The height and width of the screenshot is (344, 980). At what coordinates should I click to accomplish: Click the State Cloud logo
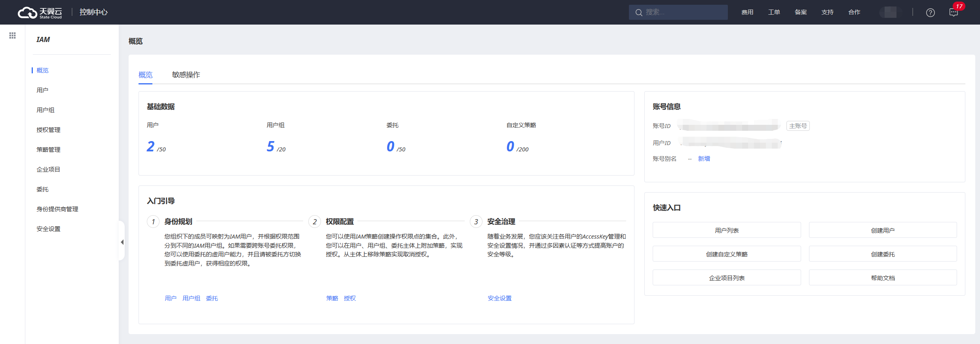tap(40, 13)
